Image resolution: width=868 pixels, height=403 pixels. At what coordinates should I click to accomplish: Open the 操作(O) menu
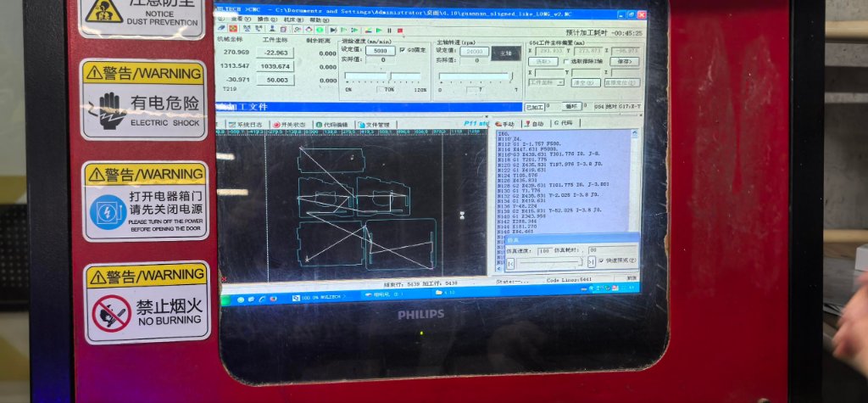(267, 20)
